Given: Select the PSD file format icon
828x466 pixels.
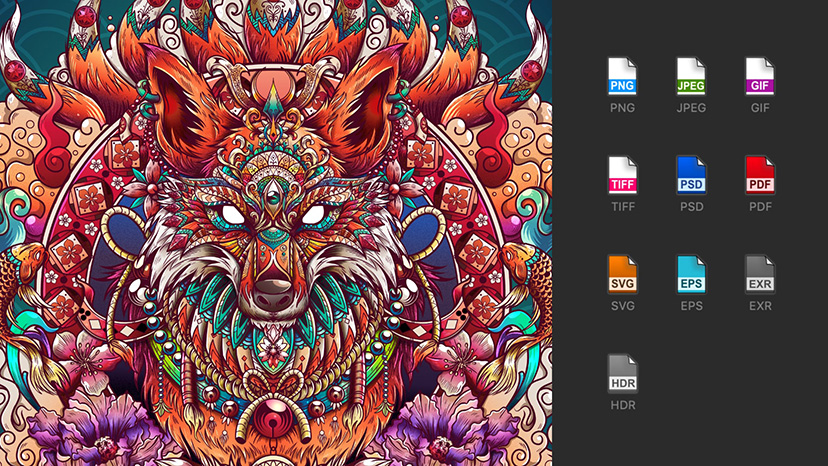Looking at the screenshot, I should point(691,175).
